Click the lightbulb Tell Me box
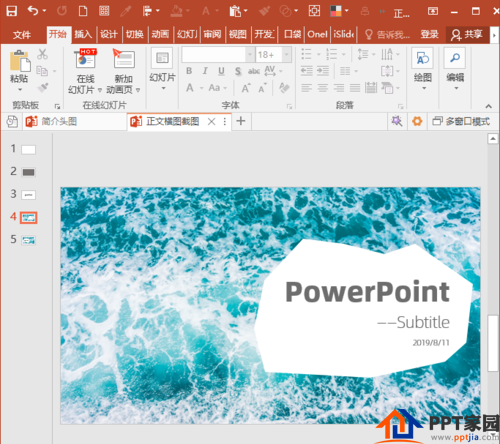Screen dimensions: 500x444 388,34
